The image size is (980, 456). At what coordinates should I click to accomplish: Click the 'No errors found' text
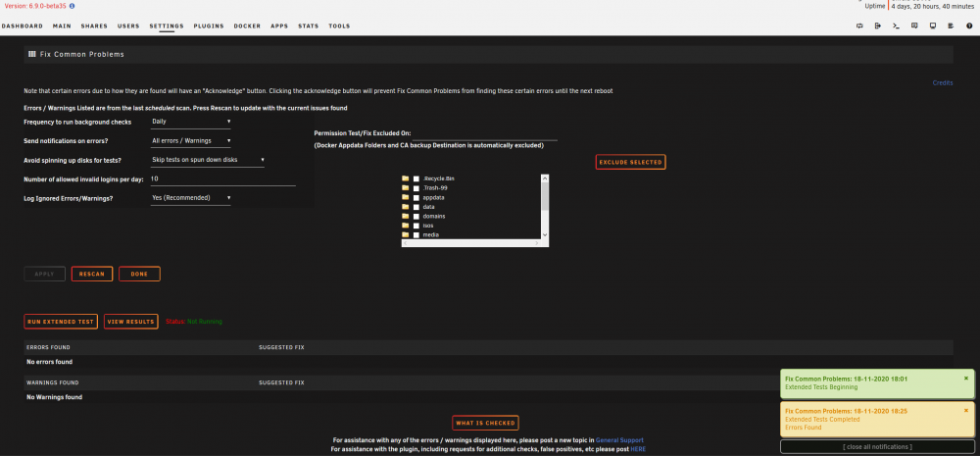[x=49, y=362]
